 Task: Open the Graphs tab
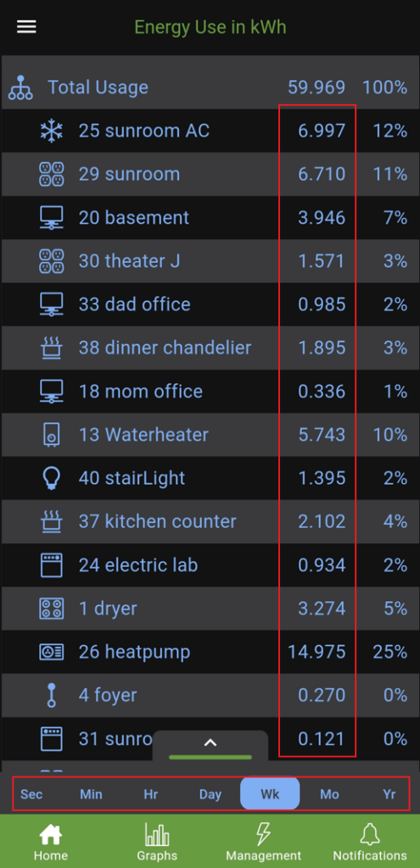click(157, 842)
